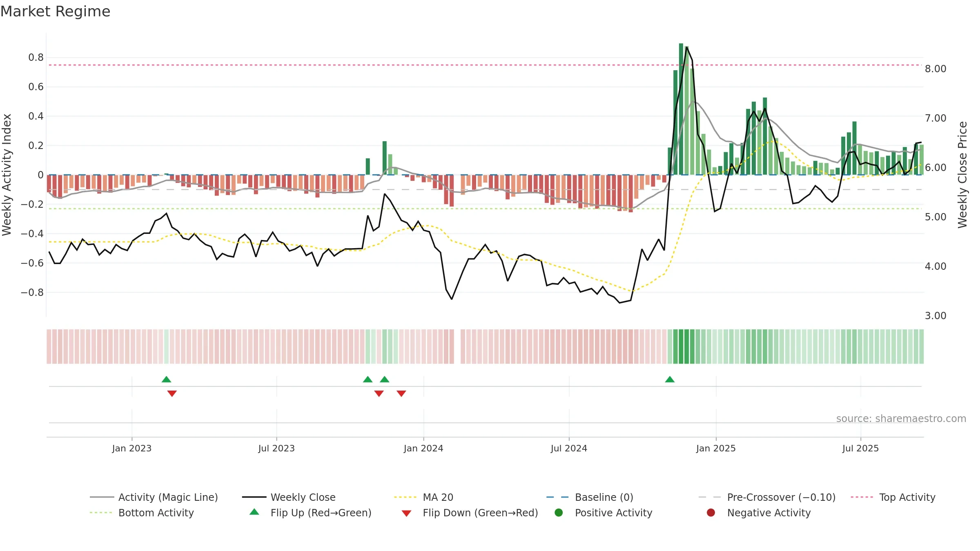The width and height of the screenshot is (980, 551).
Task: Click the MA 20 legend label
Action: click(x=438, y=497)
